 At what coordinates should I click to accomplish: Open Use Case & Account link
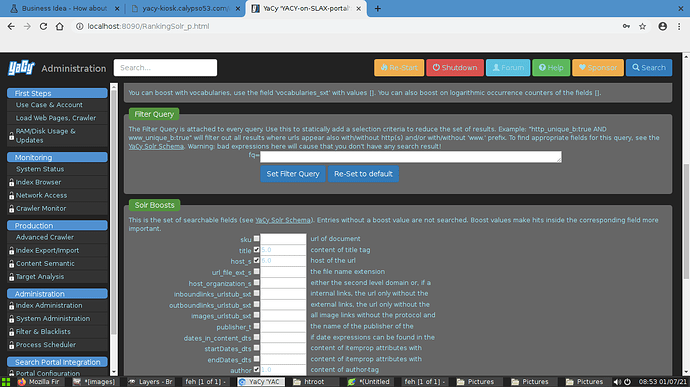pos(49,105)
